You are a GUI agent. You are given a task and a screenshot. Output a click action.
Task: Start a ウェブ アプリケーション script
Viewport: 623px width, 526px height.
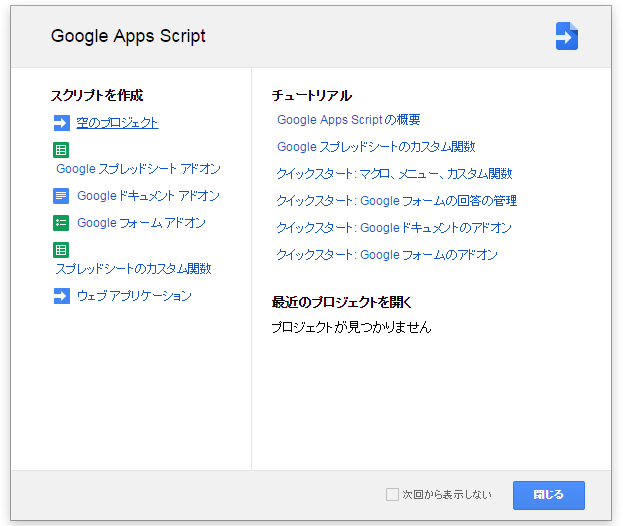134,296
